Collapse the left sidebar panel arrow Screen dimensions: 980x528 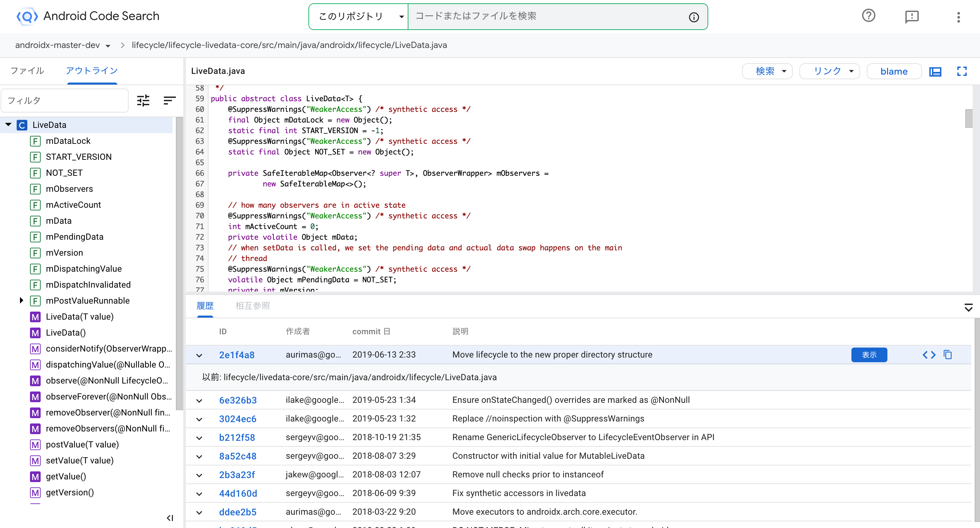point(170,518)
